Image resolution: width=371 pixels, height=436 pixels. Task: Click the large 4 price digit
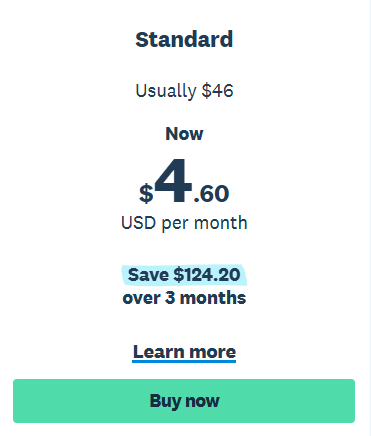[173, 180]
